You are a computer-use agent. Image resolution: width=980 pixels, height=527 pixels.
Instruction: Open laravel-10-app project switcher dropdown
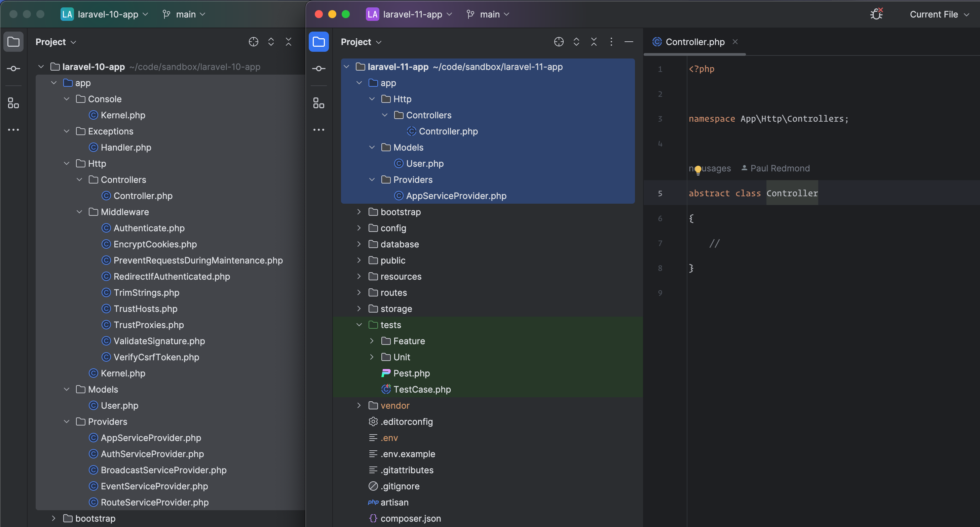pyautogui.click(x=104, y=14)
